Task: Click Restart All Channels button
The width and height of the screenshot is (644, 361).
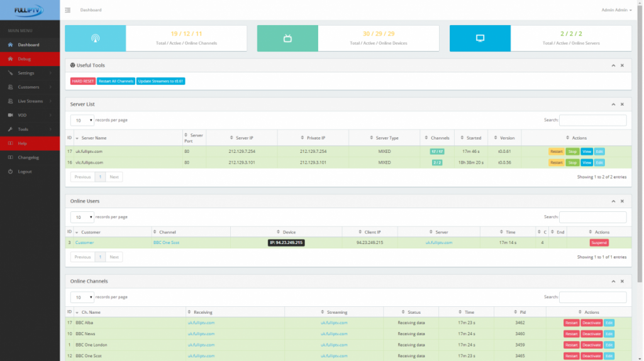Action: (116, 81)
